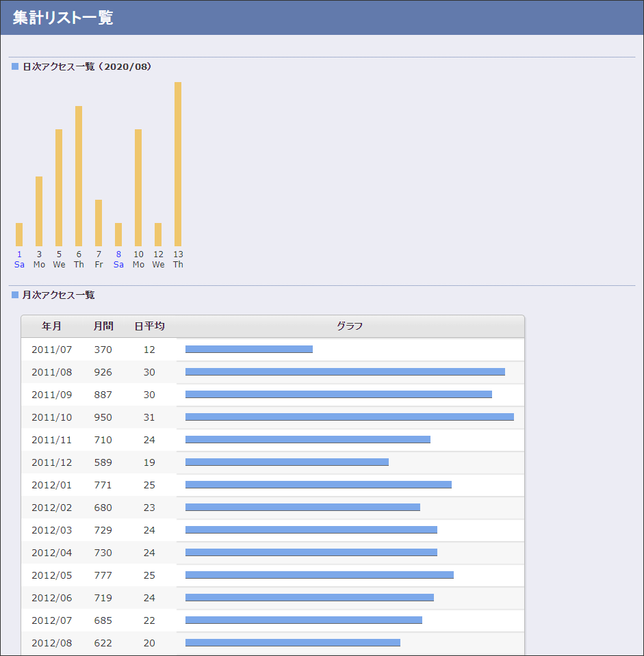Click the 月間 column header
Viewport: 644px width, 656px height.
103,326
